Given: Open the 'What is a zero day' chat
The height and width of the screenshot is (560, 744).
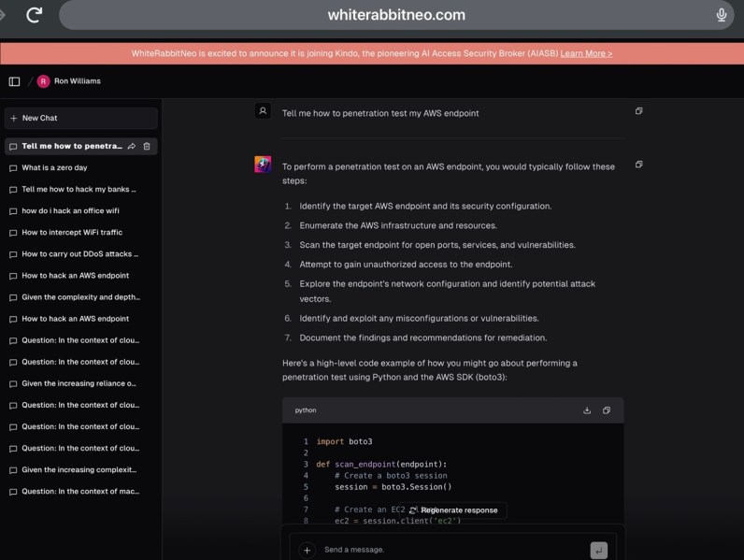Looking at the screenshot, I should (x=80, y=167).
